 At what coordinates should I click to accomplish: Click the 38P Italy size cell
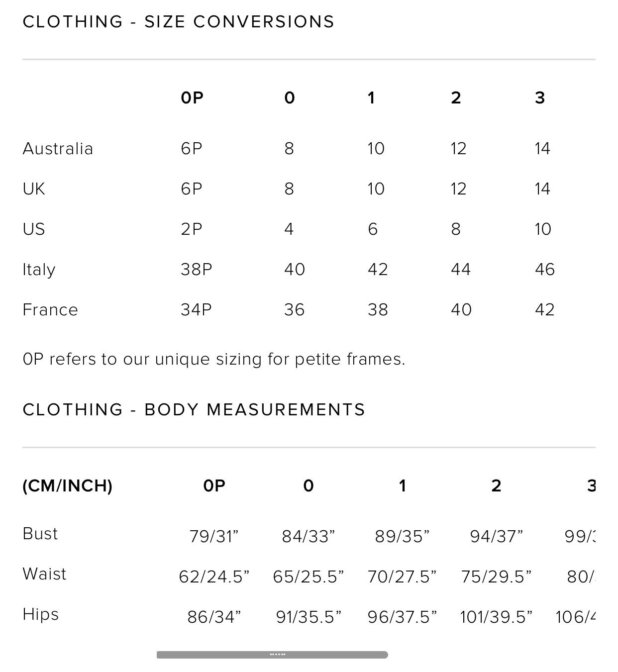coord(196,270)
